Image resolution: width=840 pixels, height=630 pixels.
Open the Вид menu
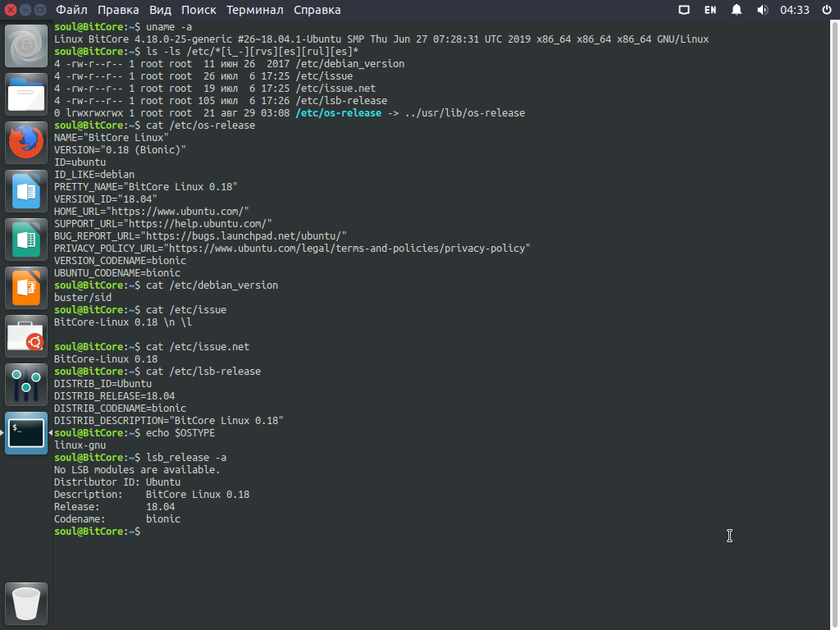160,10
